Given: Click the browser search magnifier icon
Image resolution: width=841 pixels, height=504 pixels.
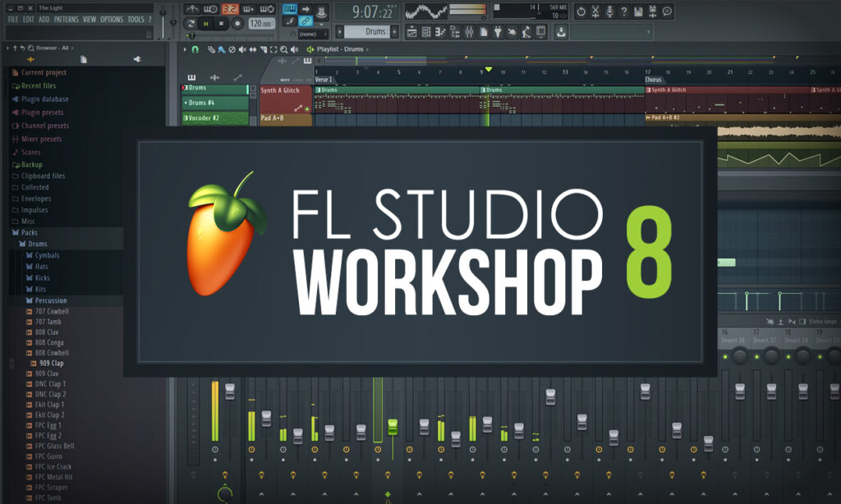Looking at the screenshot, I should [x=31, y=48].
